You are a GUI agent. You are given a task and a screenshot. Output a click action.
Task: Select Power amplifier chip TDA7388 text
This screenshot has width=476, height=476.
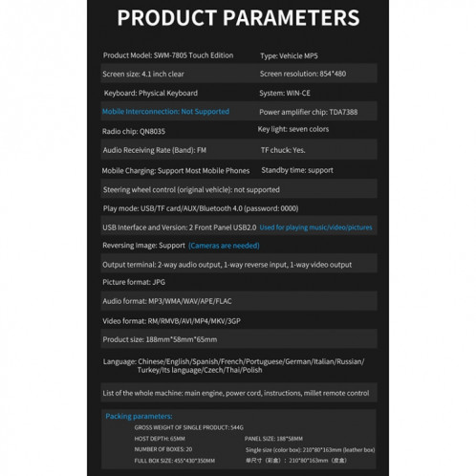pos(309,112)
